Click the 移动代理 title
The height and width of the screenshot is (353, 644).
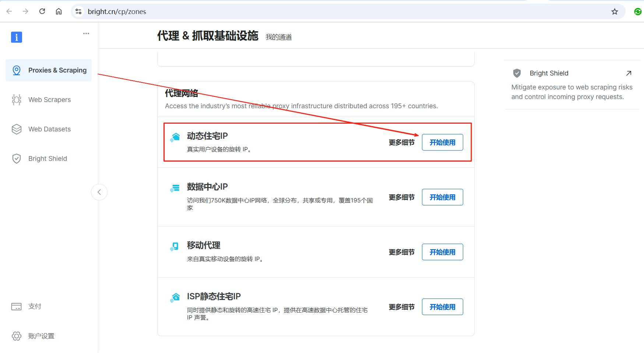point(204,246)
